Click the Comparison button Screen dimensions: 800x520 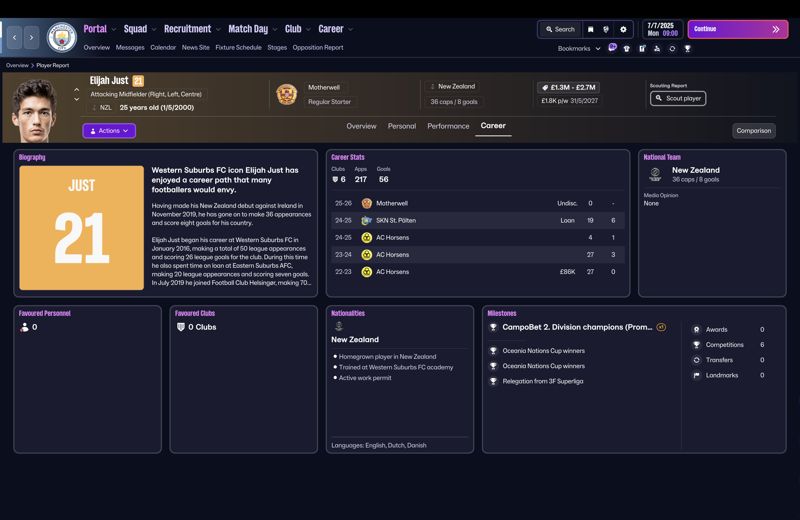[754, 131]
